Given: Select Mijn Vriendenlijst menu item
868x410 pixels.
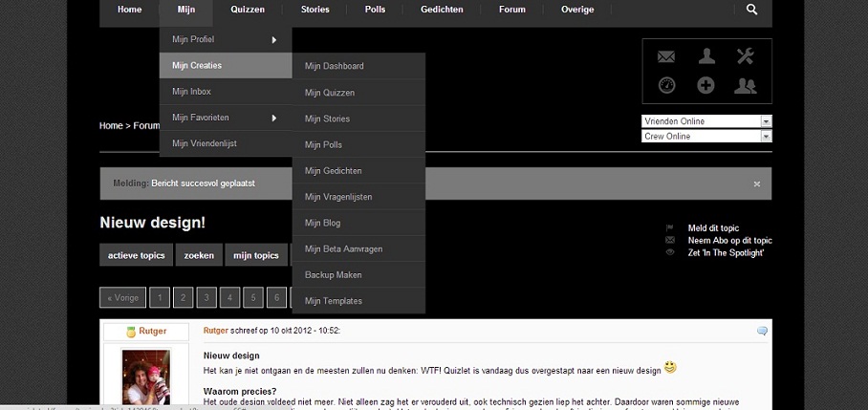Looking at the screenshot, I should point(226,143).
